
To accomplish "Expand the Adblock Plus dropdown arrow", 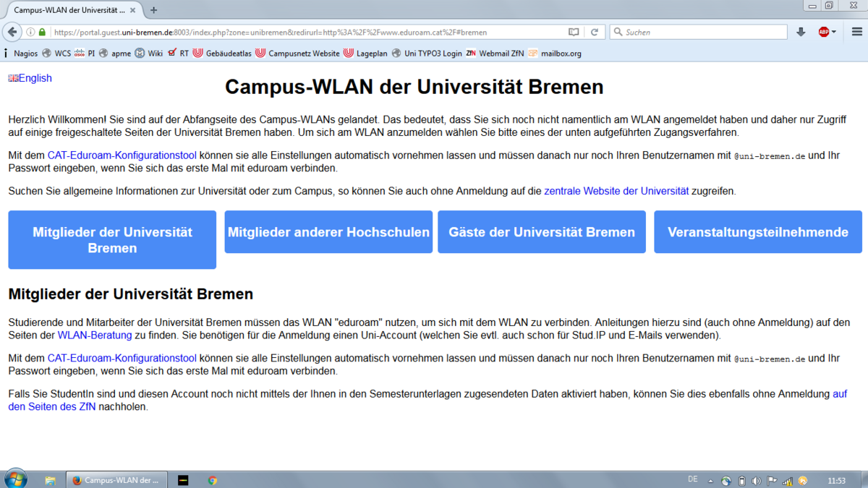I will tap(834, 32).
